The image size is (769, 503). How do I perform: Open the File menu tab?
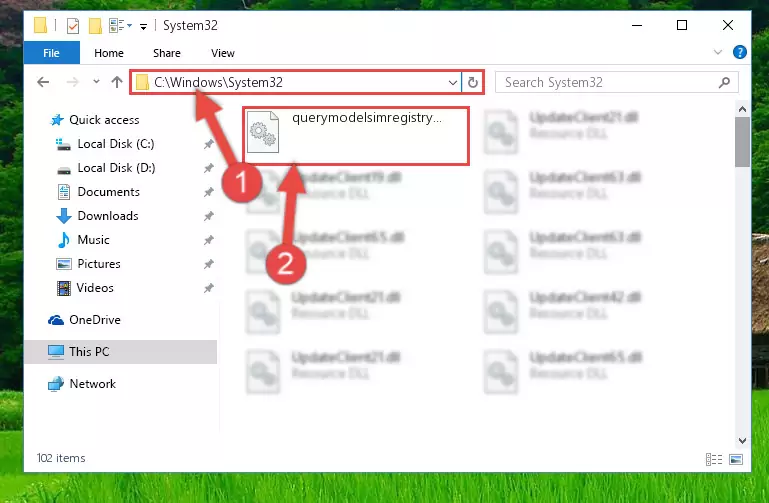coord(51,53)
